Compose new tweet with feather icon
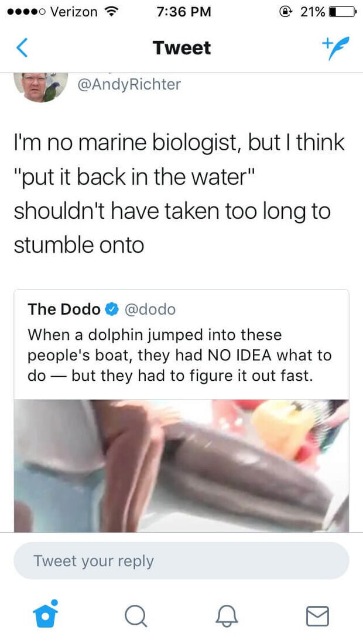This screenshot has width=363, height=644. [335, 48]
